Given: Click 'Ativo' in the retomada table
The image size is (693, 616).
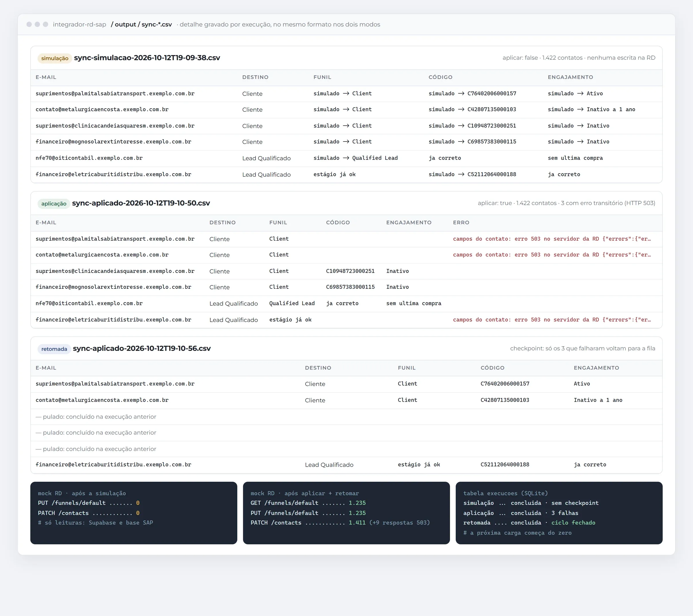Looking at the screenshot, I should click(582, 384).
